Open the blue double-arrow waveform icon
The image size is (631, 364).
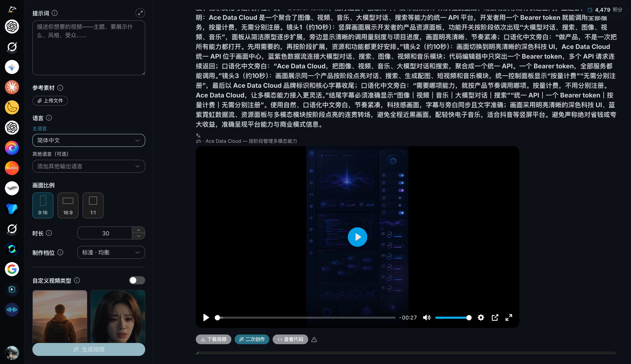(12, 310)
